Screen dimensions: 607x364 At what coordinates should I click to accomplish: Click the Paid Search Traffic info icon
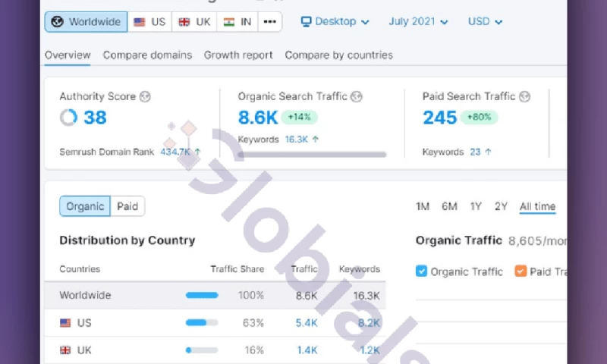tap(524, 97)
